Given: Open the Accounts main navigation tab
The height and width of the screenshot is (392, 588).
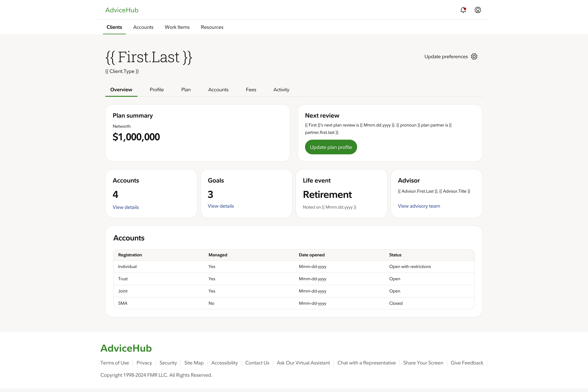Looking at the screenshot, I should pyautogui.click(x=143, y=27).
